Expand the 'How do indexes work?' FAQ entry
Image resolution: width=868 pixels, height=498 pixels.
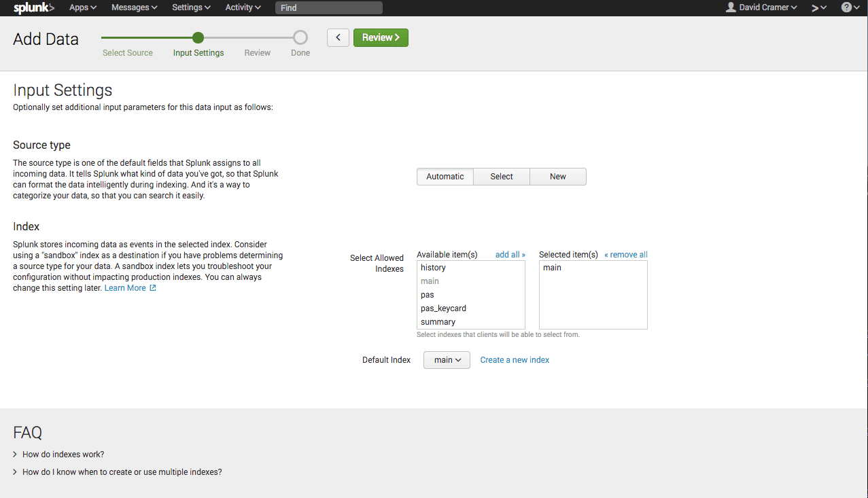(x=63, y=454)
